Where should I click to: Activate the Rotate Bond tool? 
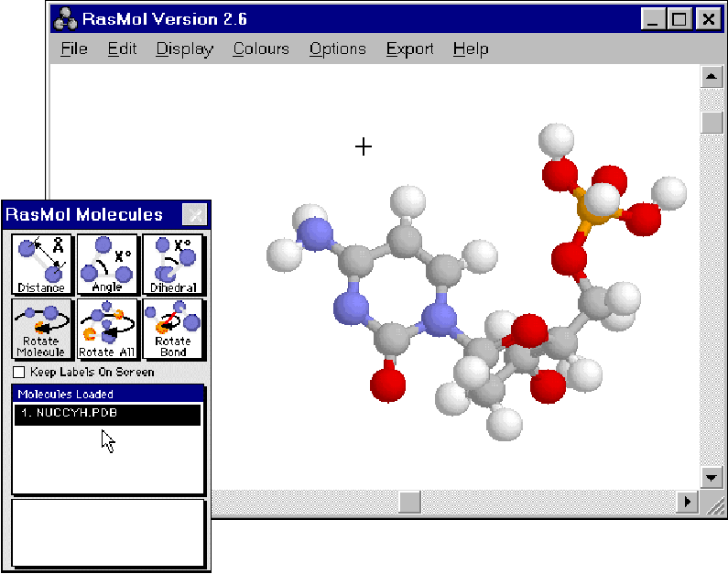[x=173, y=329]
